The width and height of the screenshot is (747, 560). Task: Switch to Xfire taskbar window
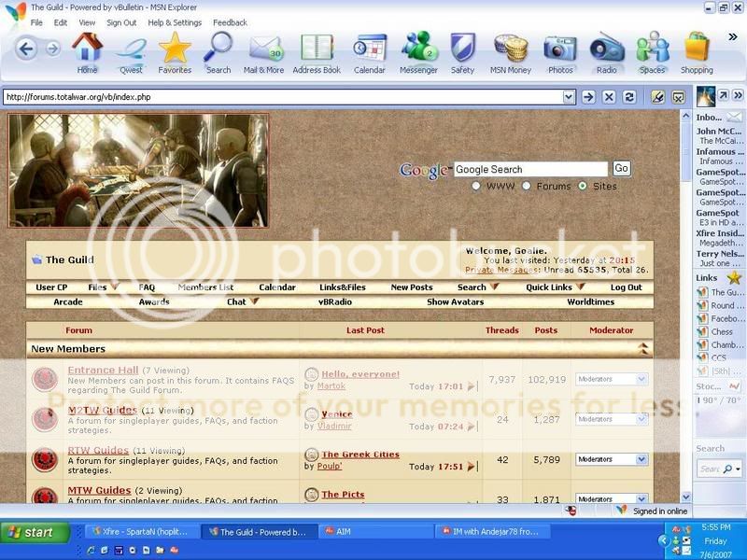[x=143, y=531]
